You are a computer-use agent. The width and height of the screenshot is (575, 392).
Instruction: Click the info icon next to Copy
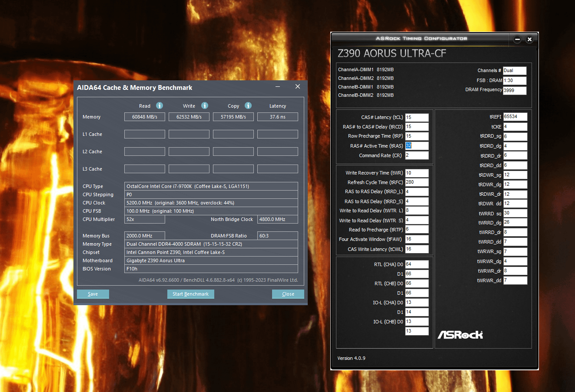point(248,105)
